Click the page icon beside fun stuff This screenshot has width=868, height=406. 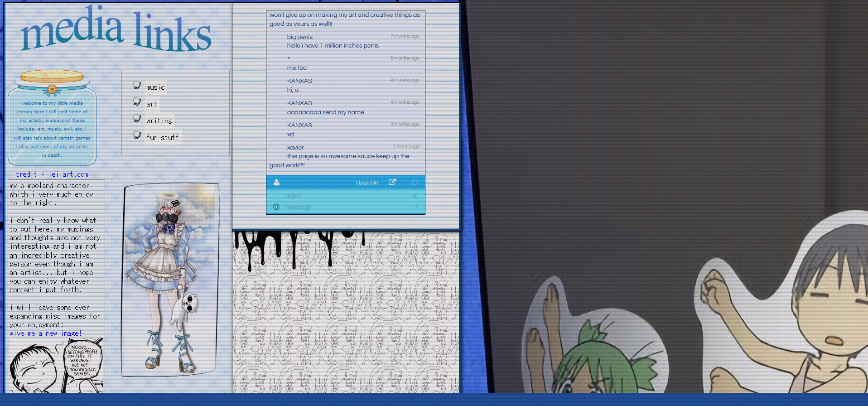pos(137,135)
